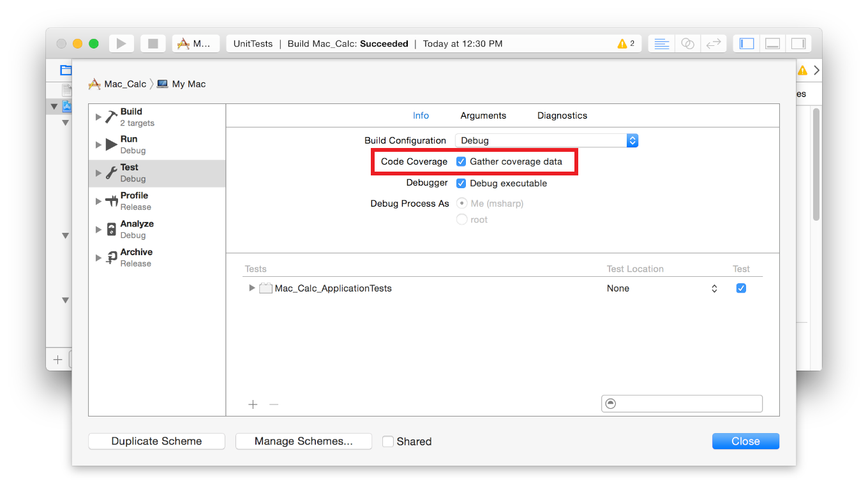Click the build status activity display
868x488 pixels.
pos(434,43)
